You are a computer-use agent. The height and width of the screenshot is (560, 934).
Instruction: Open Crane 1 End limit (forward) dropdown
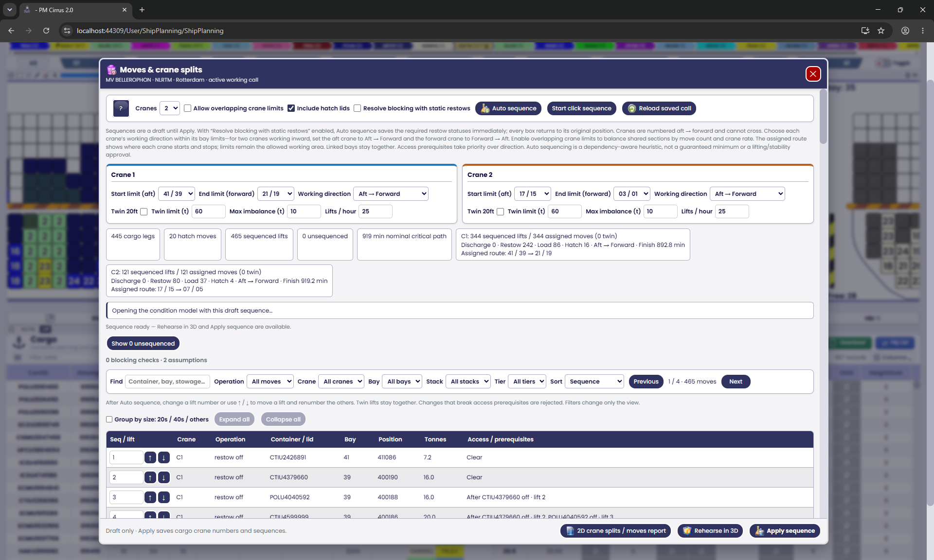(276, 194)
